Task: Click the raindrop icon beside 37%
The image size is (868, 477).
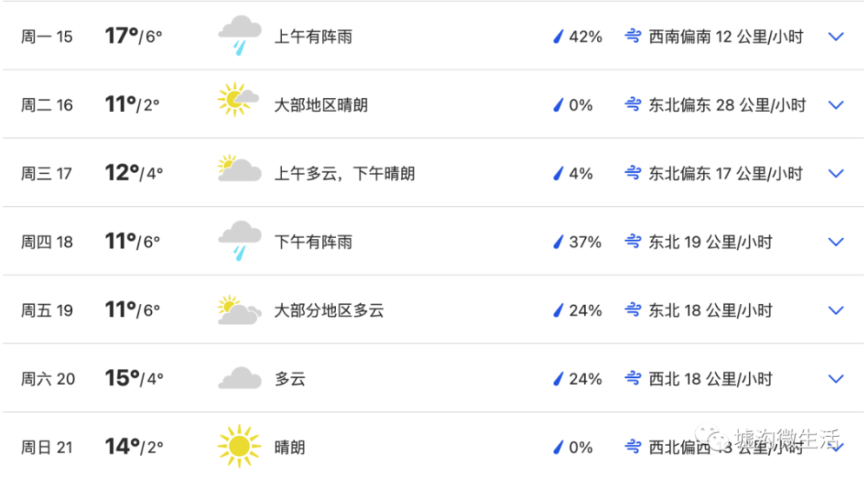Action: (558, 242)
